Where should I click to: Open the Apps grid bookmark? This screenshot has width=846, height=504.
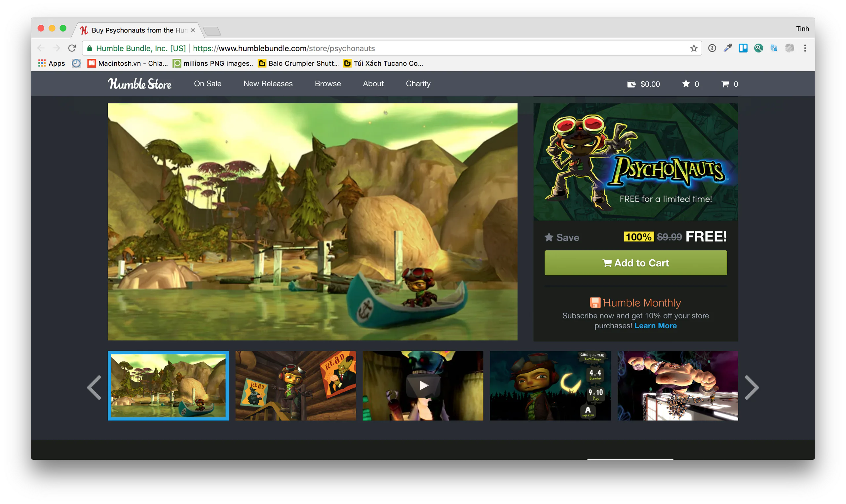pyautogui.click(x=52, y=63)
